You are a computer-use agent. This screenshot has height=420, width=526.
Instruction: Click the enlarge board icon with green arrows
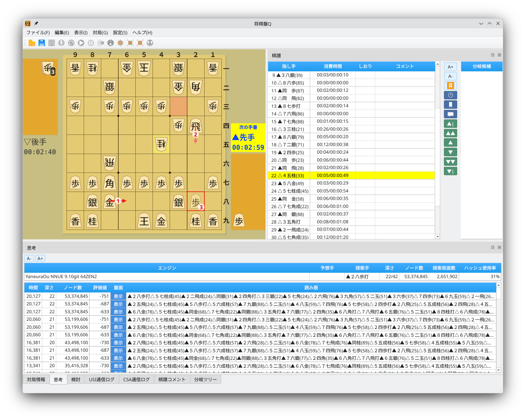point(130,43)
